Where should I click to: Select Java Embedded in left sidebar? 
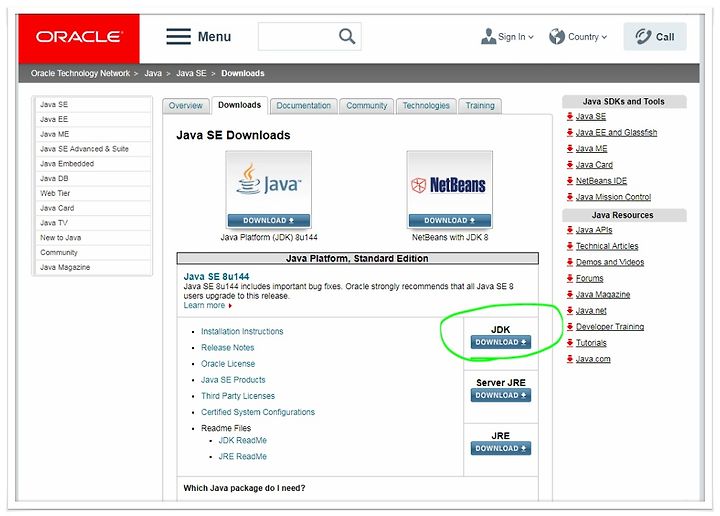tap(93, 163)
